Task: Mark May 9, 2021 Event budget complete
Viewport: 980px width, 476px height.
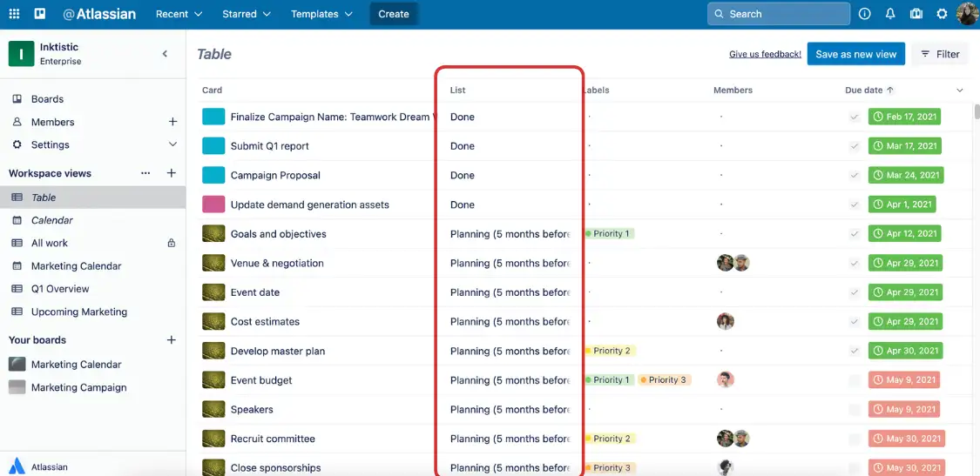Action: [x=855, y=380]
